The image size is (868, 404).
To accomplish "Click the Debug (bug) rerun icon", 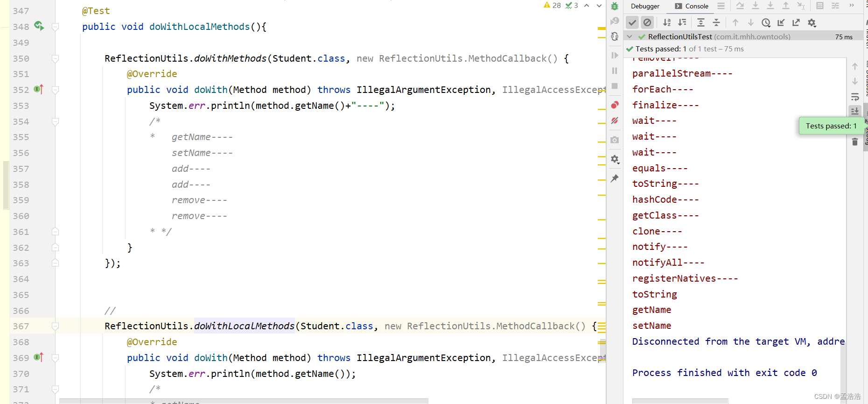I will click(x=615, y=6).
